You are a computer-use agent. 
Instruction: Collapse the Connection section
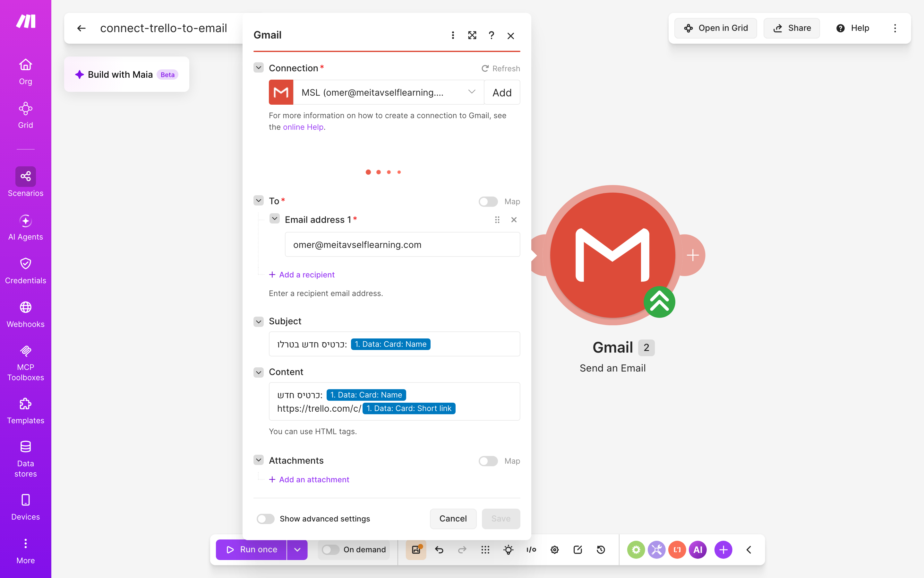point(259,68)
